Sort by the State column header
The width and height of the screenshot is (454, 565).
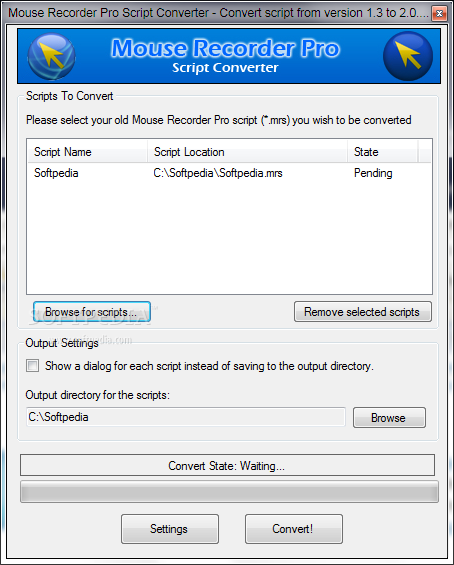click(x=383, y=152)
